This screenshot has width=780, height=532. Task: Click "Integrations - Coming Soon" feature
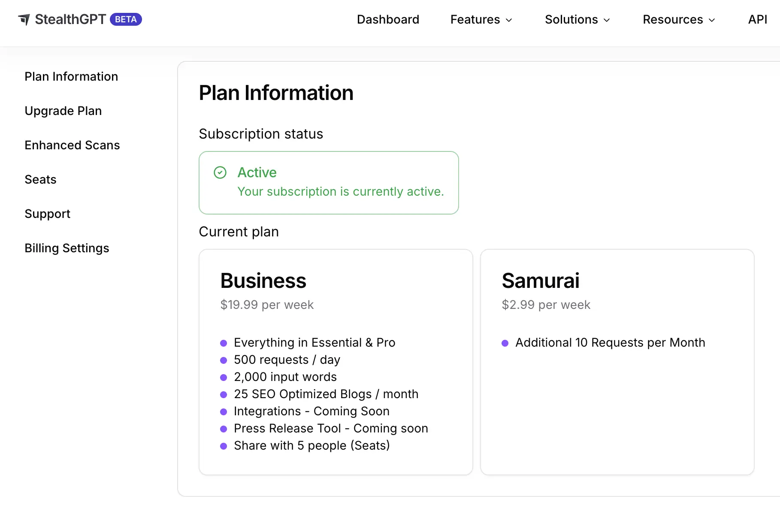click(311, 411)
